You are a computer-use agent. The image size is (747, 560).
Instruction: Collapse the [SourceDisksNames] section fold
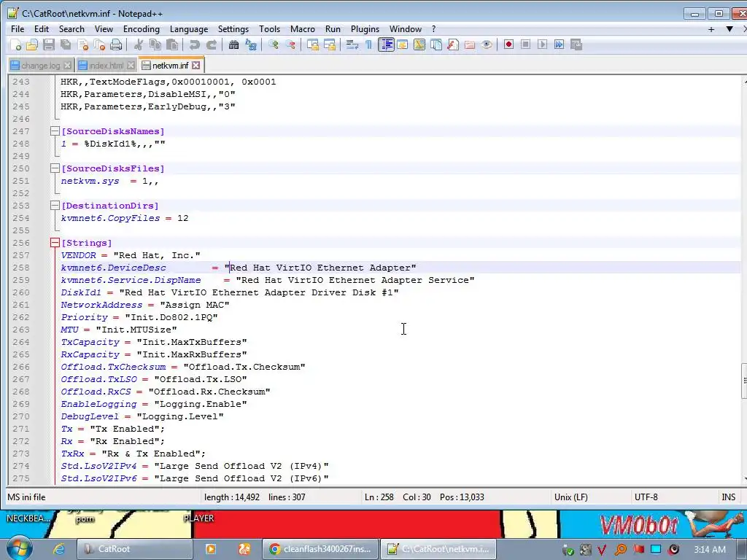pyautogui.click(x=55, y=131)
